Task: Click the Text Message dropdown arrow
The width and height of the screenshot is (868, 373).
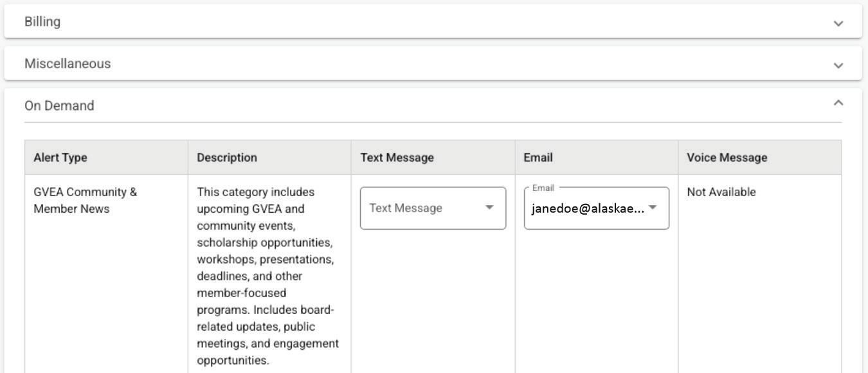Action: pyautogui.click(x=489, y=208)
